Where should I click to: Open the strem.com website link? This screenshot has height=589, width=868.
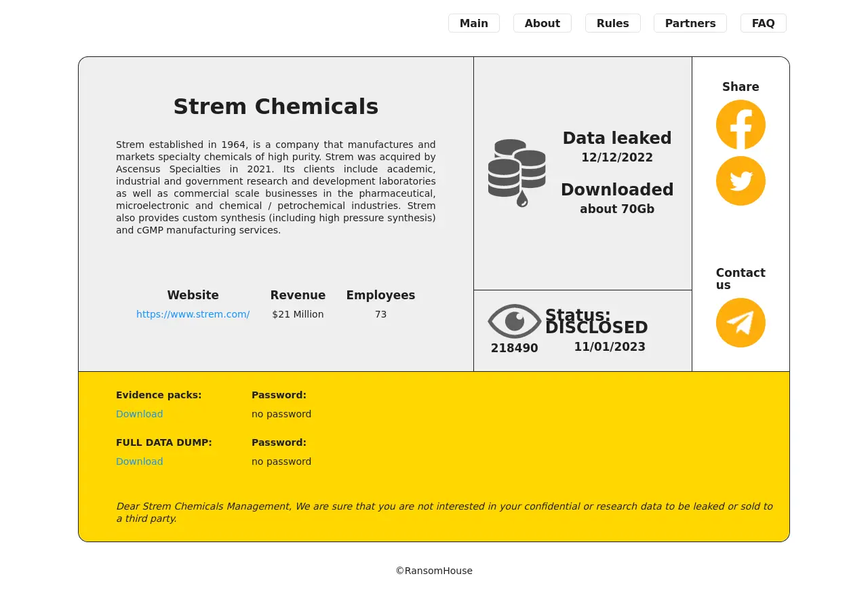pos(193,314)
